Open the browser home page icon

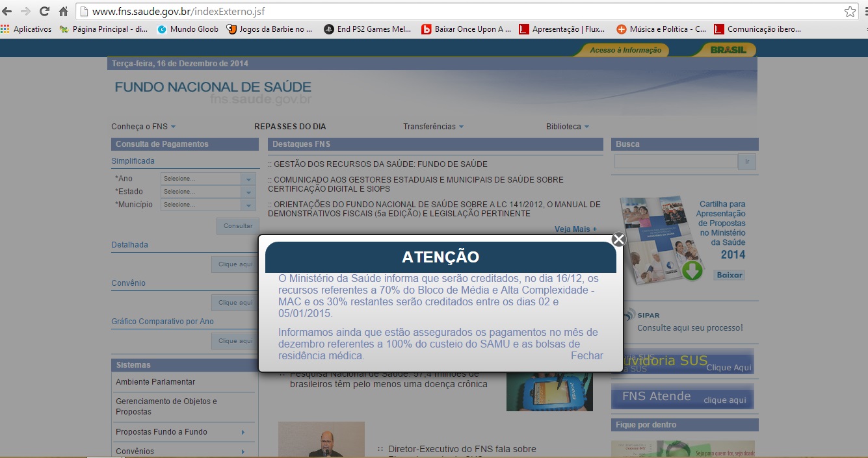pyautogui.click(x=63, y=11)
